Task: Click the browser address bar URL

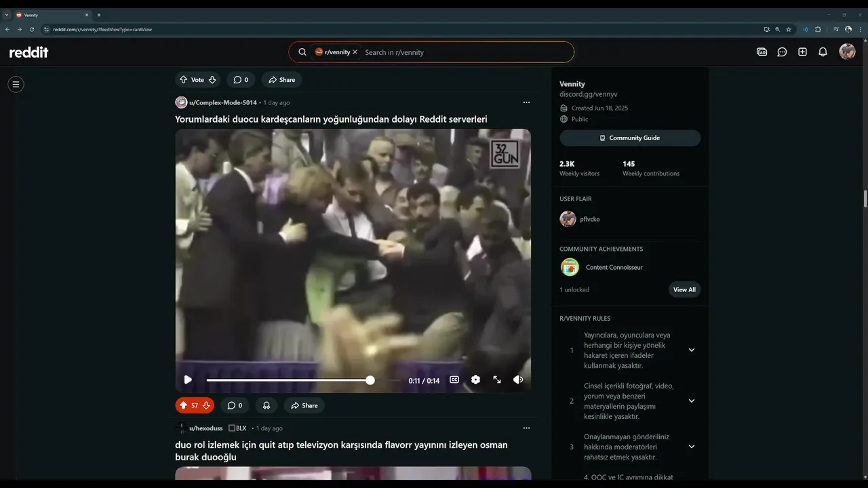Action: [102, 29]
